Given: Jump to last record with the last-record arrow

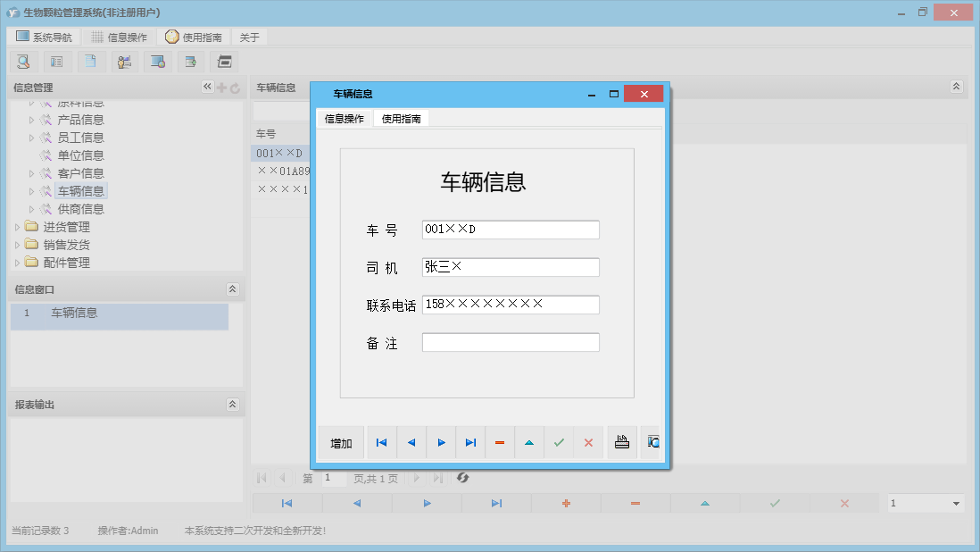Looking at the screenshot, I should click(470, 441).
